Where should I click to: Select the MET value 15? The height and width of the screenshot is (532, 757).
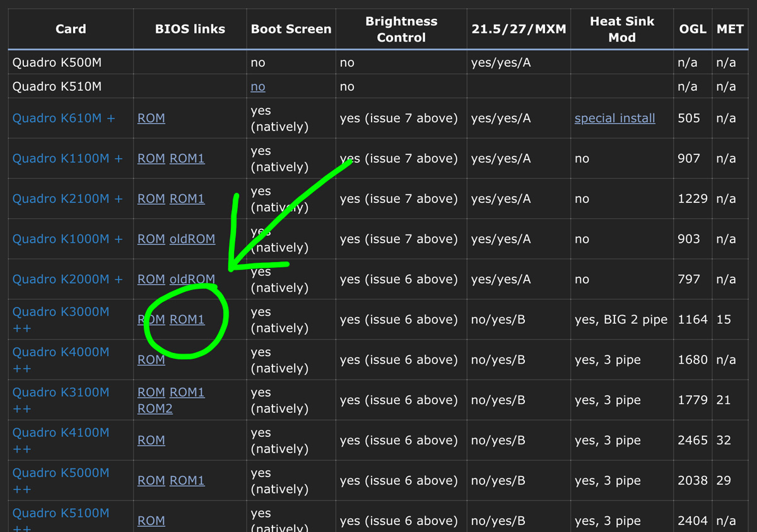pos(724,320)
